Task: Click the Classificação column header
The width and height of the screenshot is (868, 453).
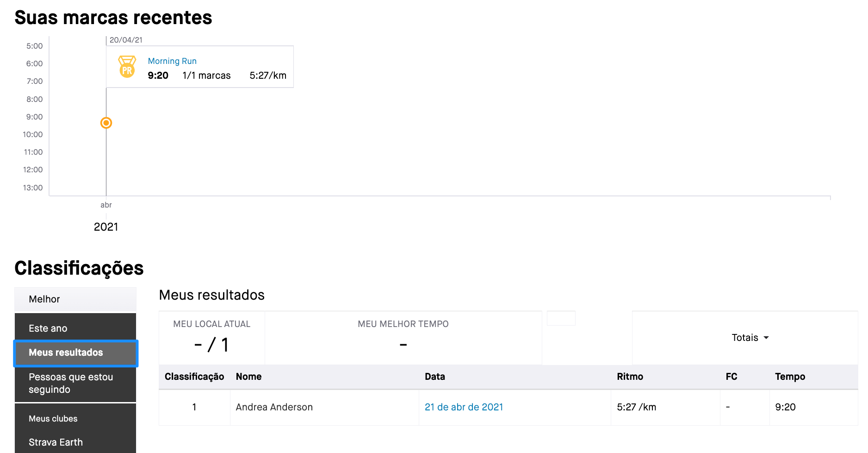Action: click(194, 377)
